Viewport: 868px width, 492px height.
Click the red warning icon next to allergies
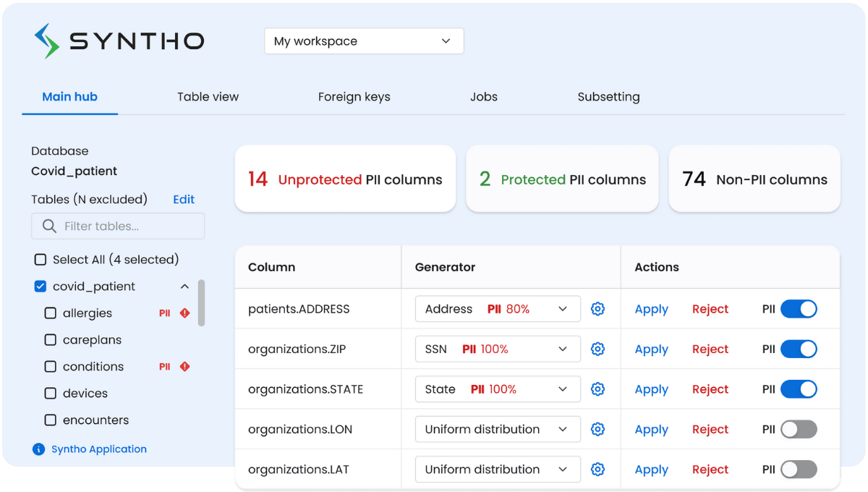[184, 313]
